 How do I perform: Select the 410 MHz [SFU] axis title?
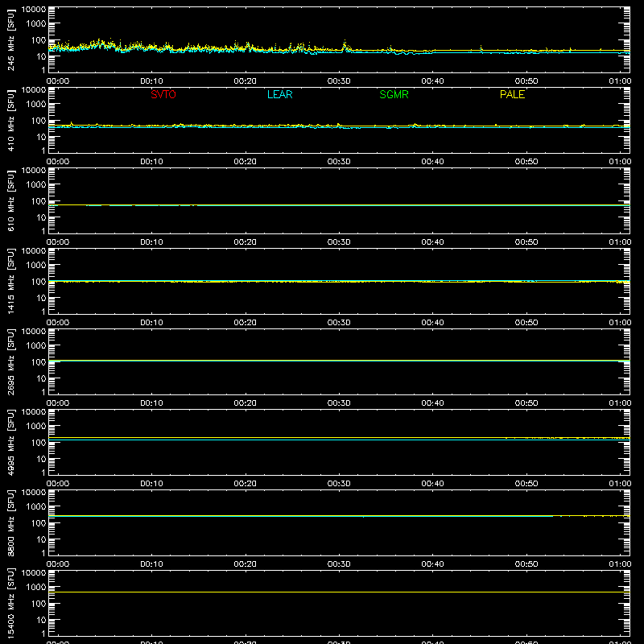[10, 120]
